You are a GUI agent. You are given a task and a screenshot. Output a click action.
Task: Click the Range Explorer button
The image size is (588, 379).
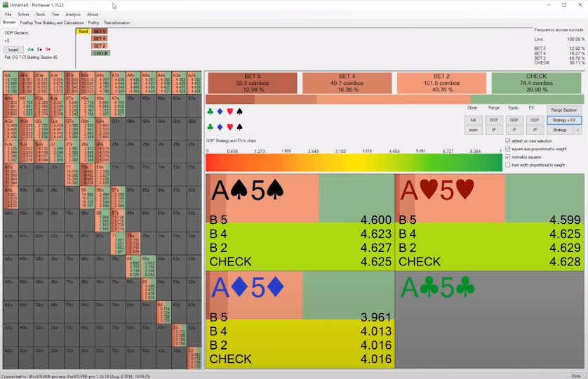566,110
